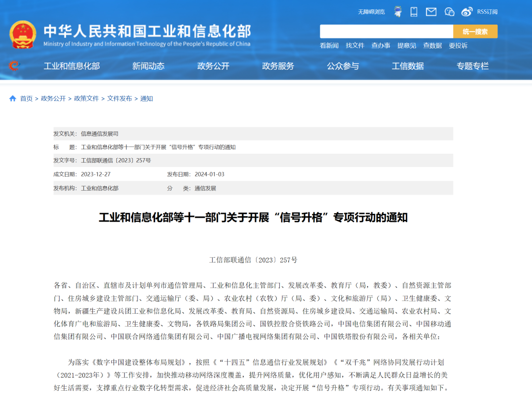Click the Weibo icon in the header
The width and height of the screenshot is (532, 401).
[x=466, y=11]
